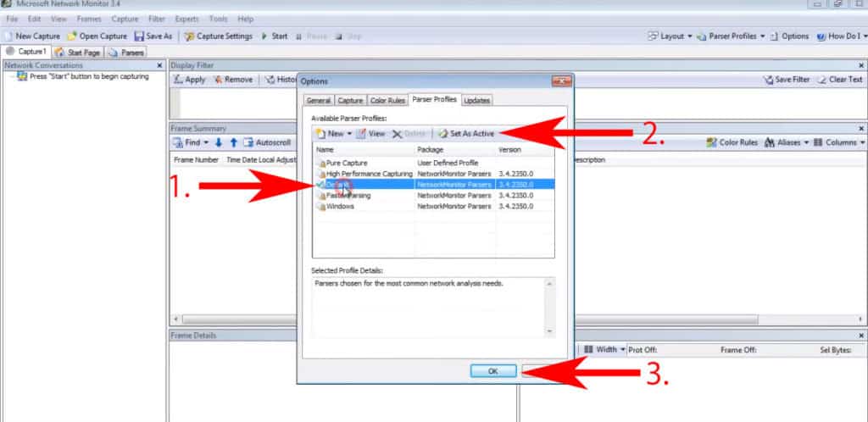This screenshot has width=868, height=422.
Task: Click the New Capture toolbar button
Action: point(32,36)
